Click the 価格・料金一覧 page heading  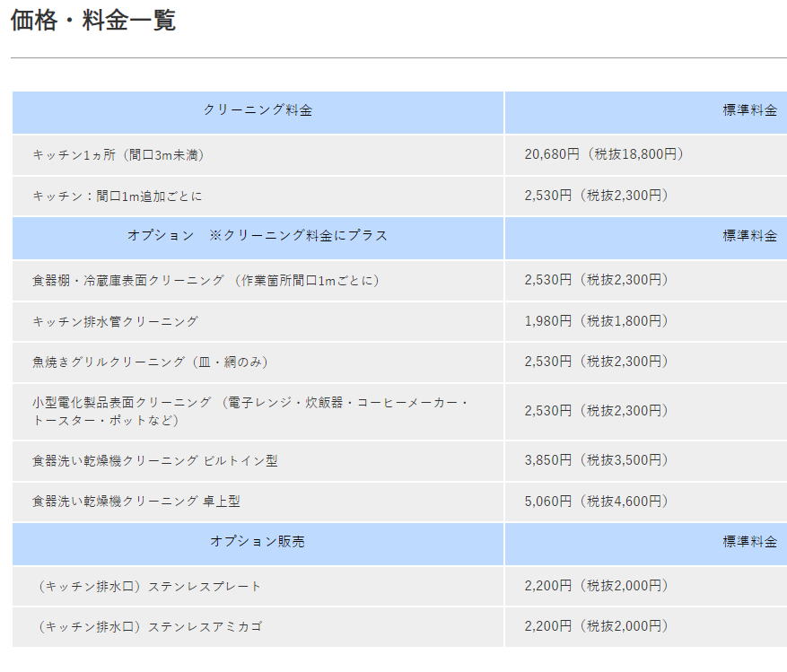coord(93,21)
